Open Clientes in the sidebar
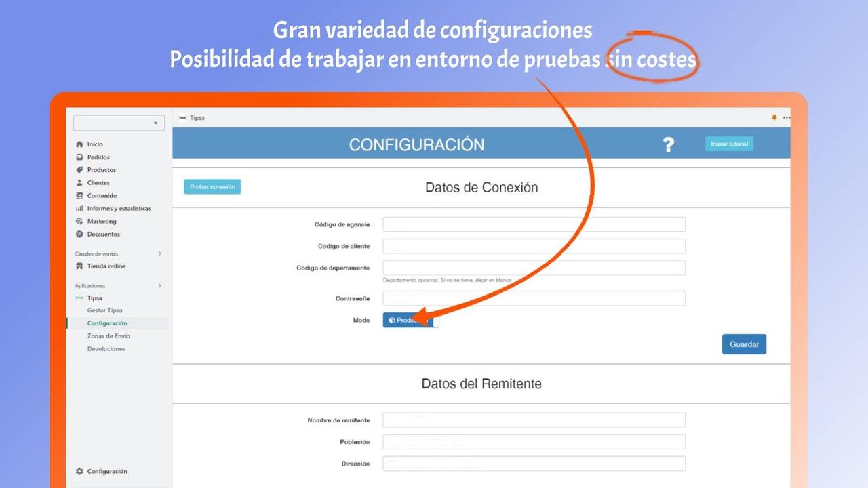The width and height of the screenshot is (868, 488). click(x=98, y=183)
